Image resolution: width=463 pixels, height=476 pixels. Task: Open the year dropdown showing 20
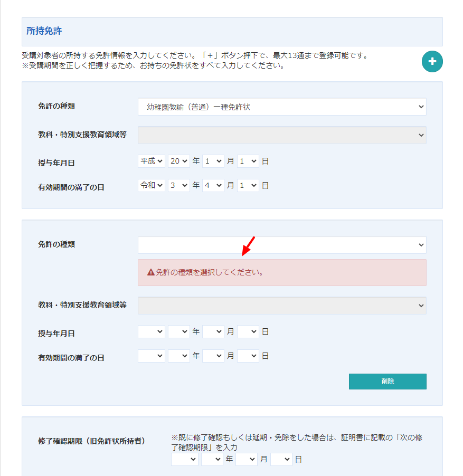click(x=178, y=161)
